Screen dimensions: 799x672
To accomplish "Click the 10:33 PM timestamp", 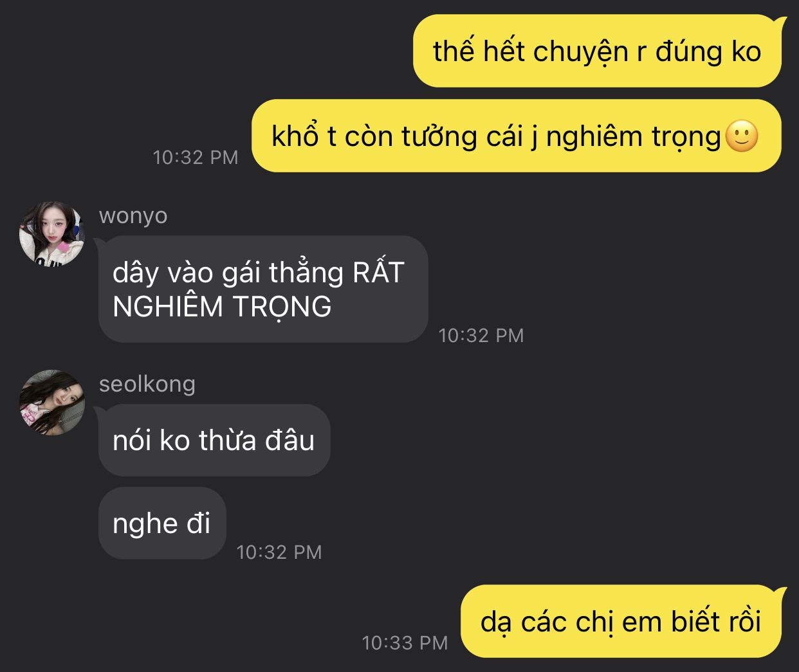I will tap(405, 642).
